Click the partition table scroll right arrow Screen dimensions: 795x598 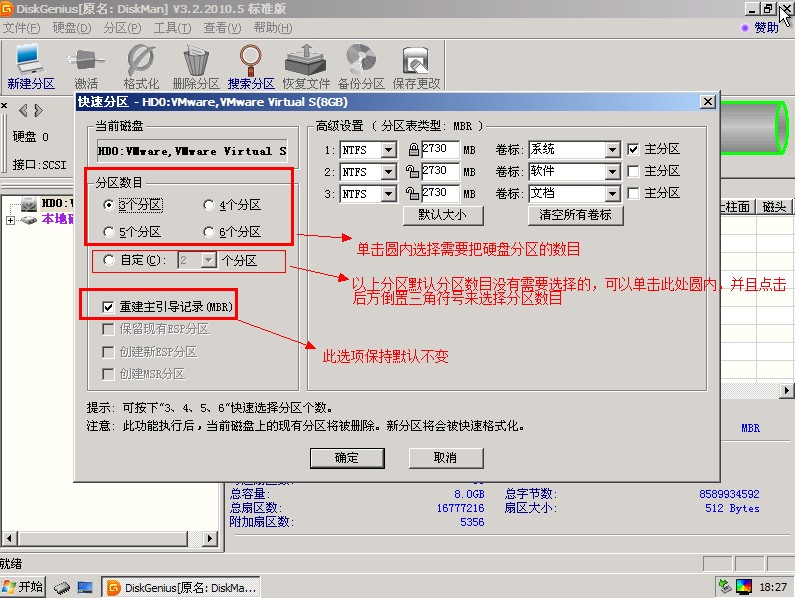click(x=786, y=391)
